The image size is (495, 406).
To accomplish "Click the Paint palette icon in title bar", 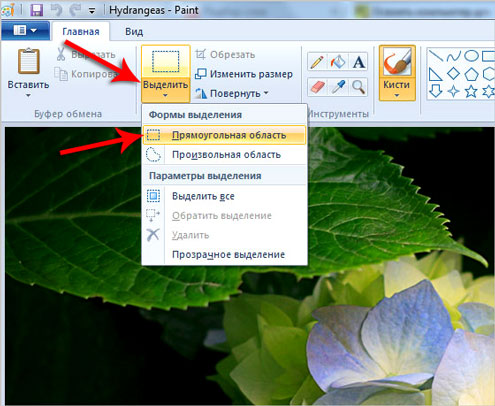I will (x=7, y=10).
